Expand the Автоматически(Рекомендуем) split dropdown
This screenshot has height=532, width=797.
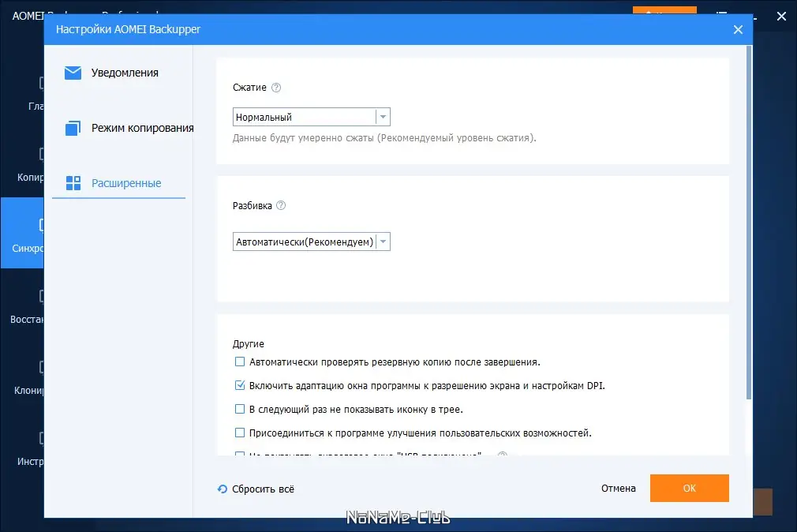(312, 242)
